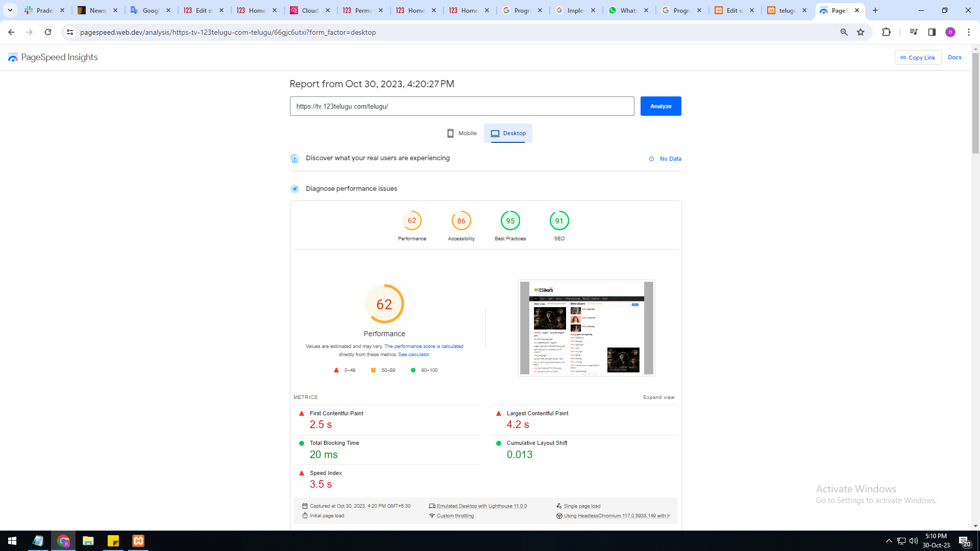Open File Explorer from the taskbar
The image size is (980, 551).
point(88,541)
